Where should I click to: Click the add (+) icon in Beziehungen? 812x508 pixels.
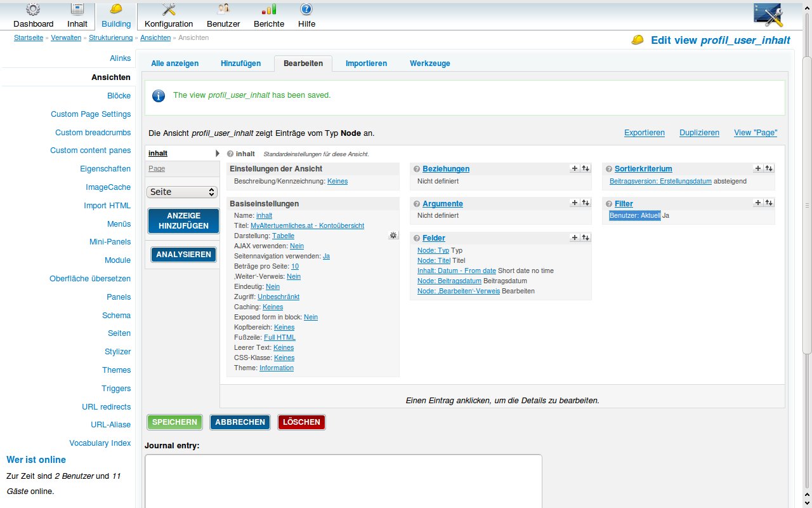click(x=575, y=168)
